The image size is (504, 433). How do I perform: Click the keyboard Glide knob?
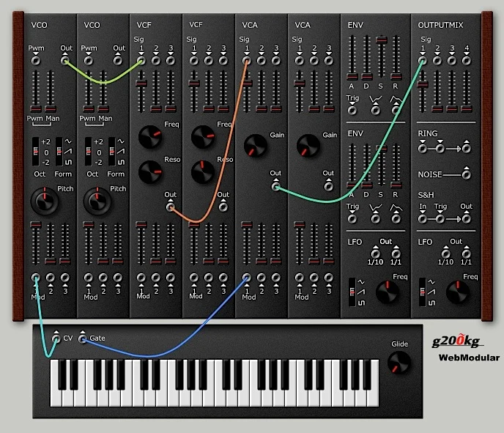[x=399, y=362]
